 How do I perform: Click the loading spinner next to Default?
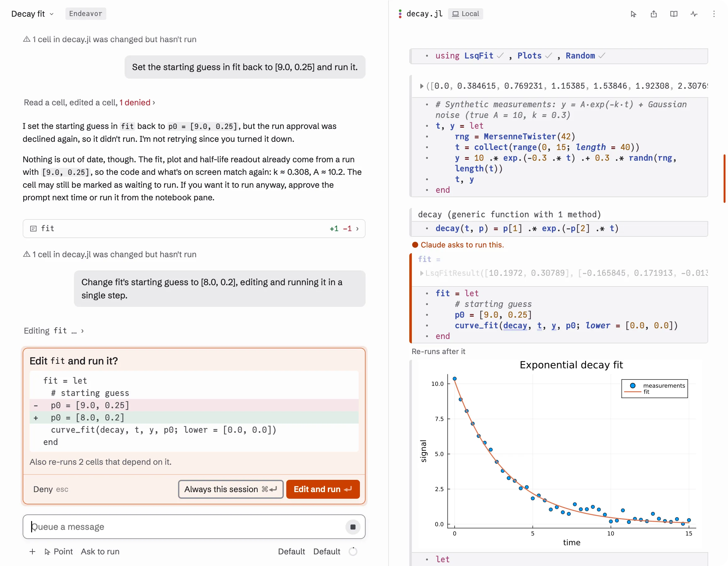(x=353, y=551)
